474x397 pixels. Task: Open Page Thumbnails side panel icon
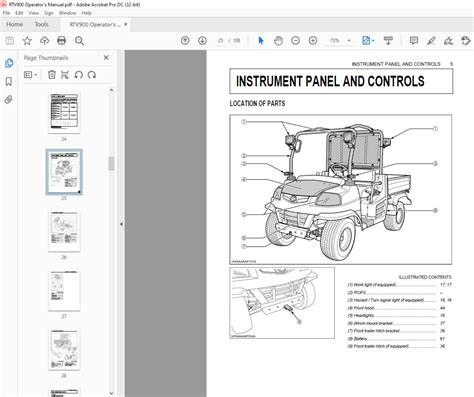click(9, 63)
